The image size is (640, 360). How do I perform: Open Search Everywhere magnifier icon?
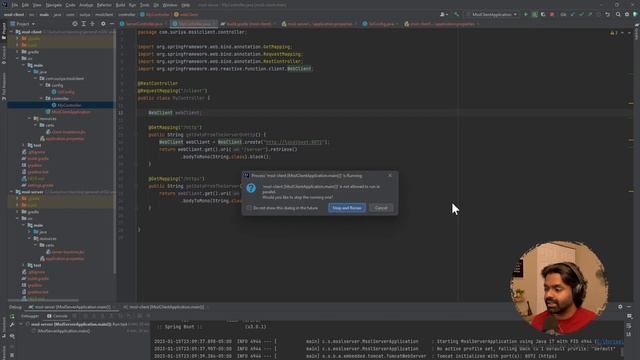(618, 14)
